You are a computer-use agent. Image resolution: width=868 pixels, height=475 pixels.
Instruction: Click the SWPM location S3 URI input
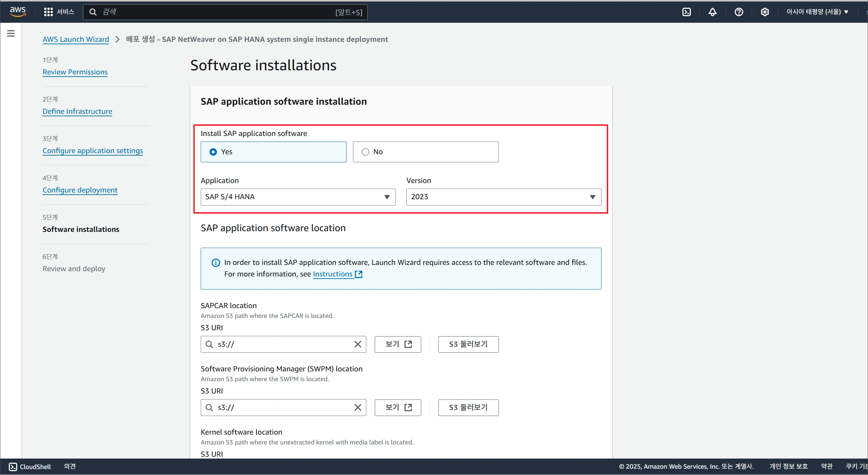(x=283, y=408)
